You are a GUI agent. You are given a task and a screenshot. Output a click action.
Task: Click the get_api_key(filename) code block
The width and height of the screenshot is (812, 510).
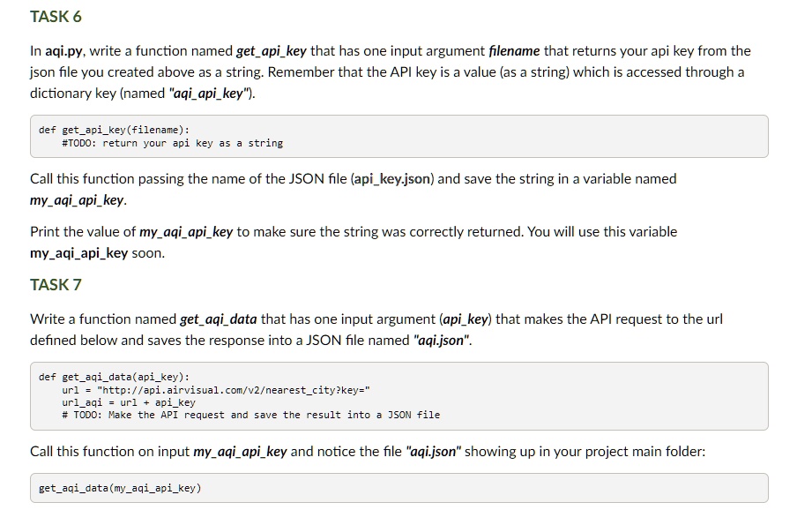(399, 136)
